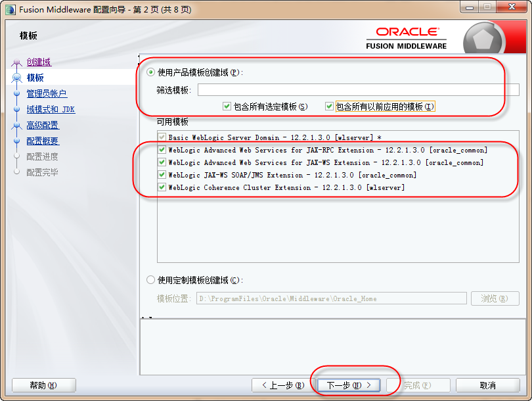Click the step node icon beside 高级配置
Screen dimensions: 532x401
(16, 126)
